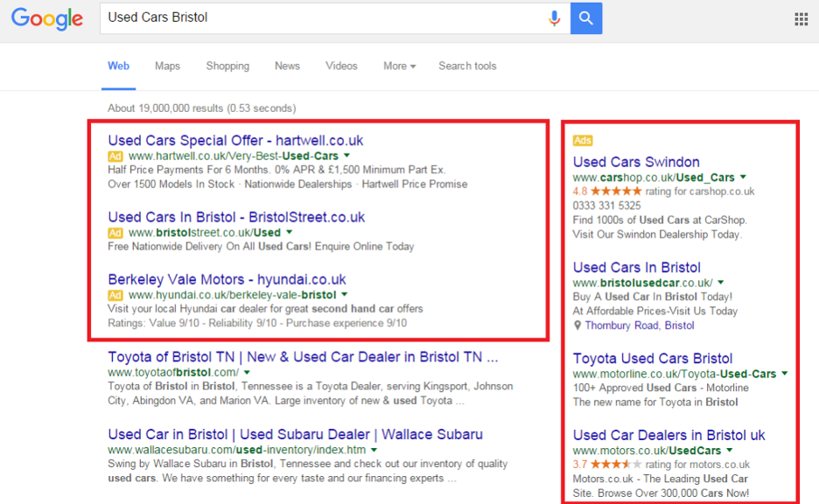
Task: Expand arrow next to motorline.co.uk URL
Action: [x=784, y=374]
